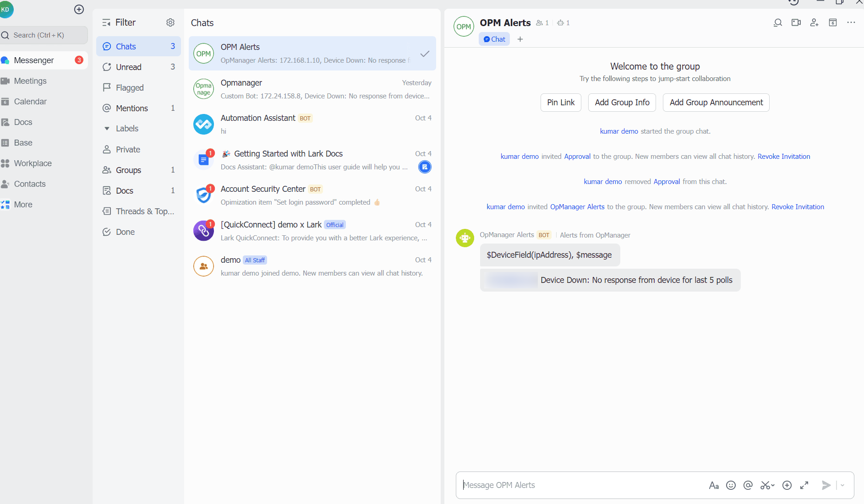The width and height of the screenshot is (864, 504).
Task: Select the screenshot scissors tool
Action: click(x=764, y=485)
